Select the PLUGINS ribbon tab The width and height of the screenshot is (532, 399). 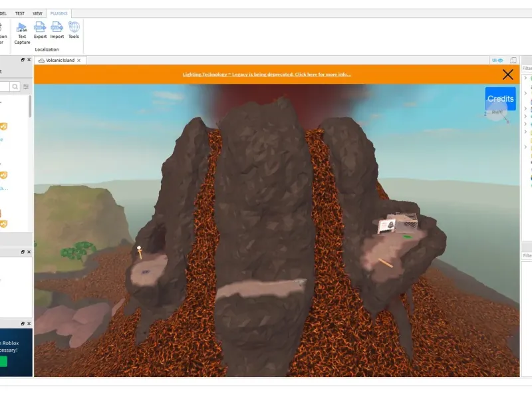tap(59, 13)
